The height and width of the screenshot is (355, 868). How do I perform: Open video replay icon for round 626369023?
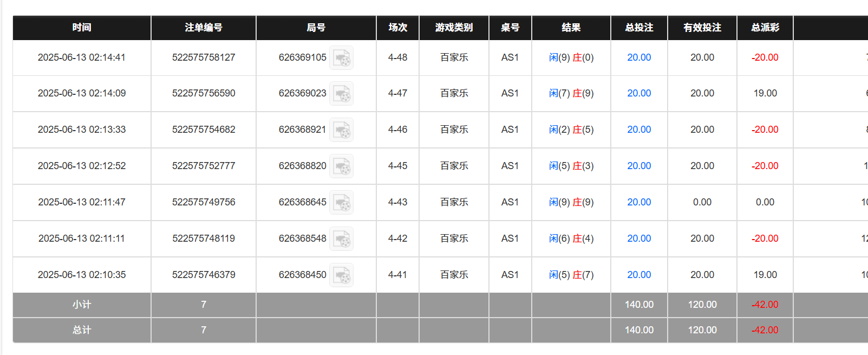point(342,94)
